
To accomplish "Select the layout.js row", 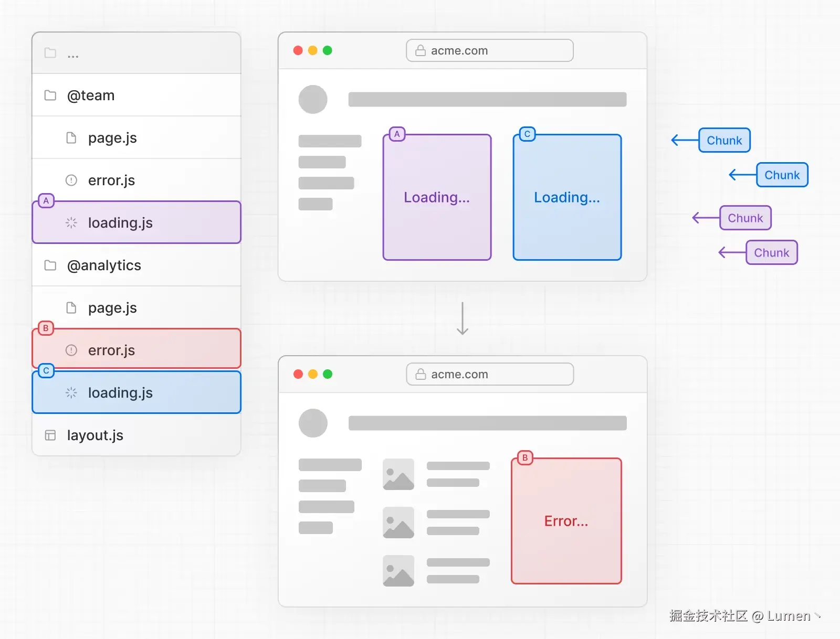I will (x=136, y=435).
